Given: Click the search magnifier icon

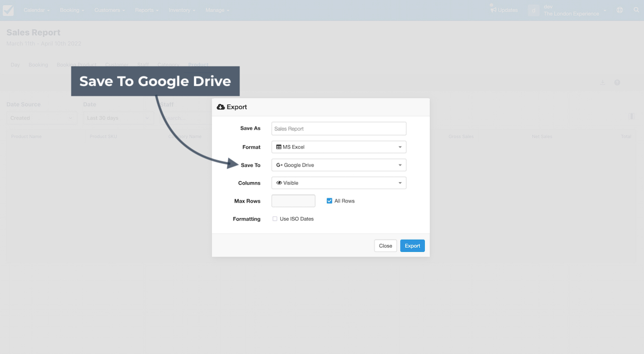Looking at the screenshot, I should pos(636,10).
